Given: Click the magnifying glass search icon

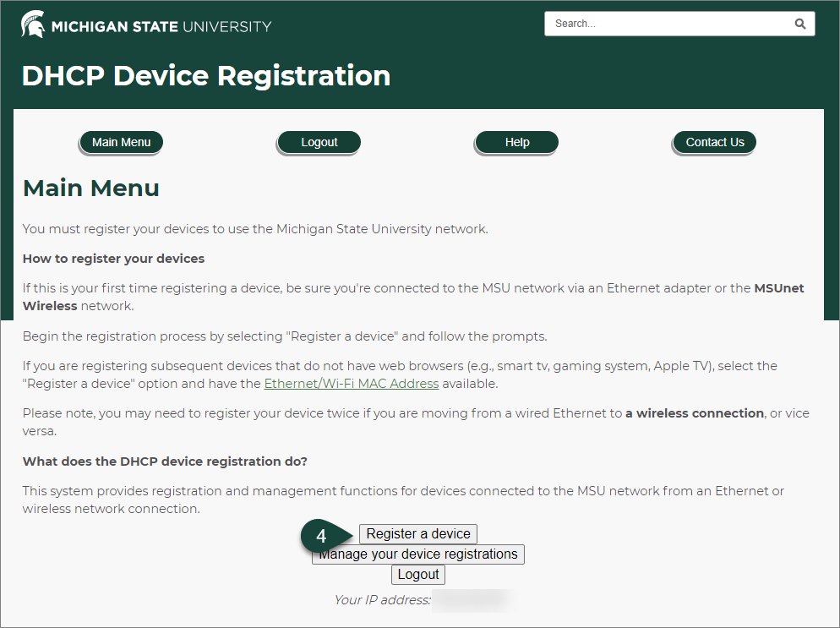Looking at the screenshot, I should 799,24.
